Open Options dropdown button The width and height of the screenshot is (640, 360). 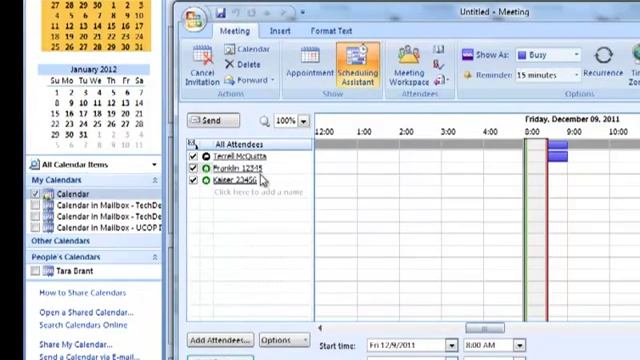[284, 340]
